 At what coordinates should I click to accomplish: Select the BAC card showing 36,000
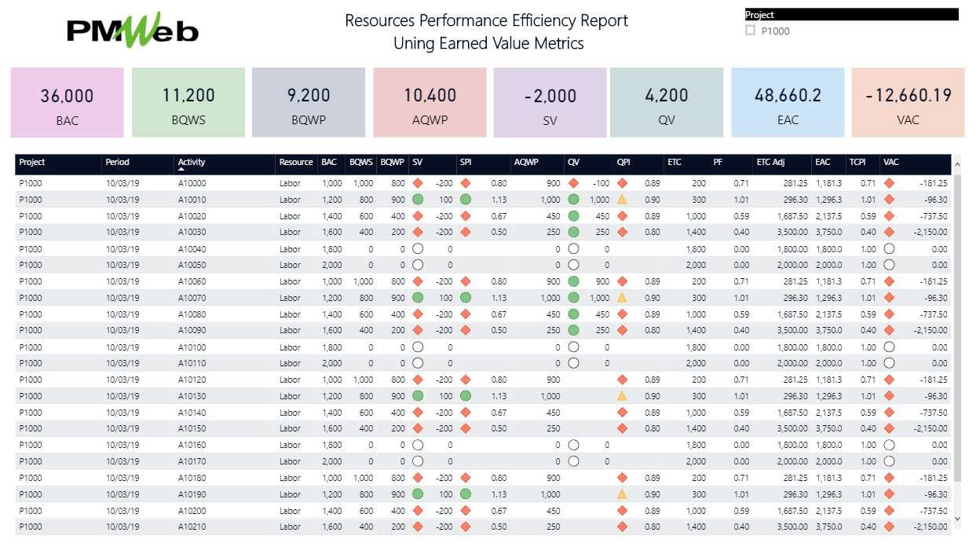66,102
